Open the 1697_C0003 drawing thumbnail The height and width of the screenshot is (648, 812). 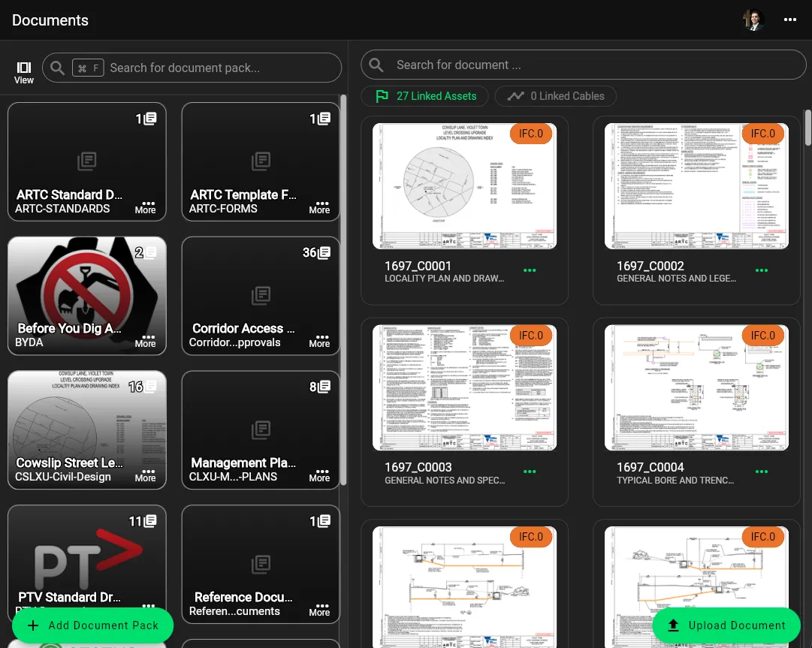point(464,387)
